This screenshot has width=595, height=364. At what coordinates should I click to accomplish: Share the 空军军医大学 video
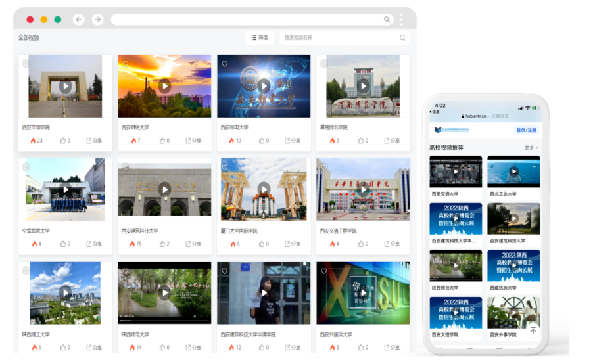coord(94,244)
